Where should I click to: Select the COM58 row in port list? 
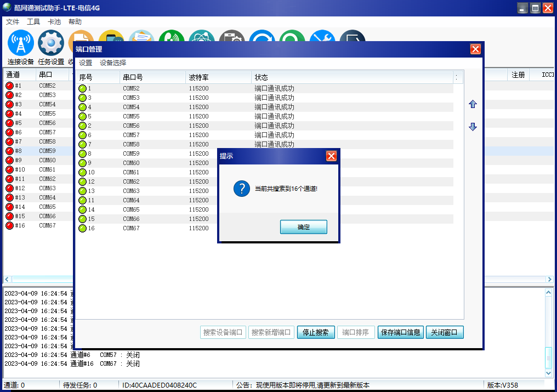265,144
